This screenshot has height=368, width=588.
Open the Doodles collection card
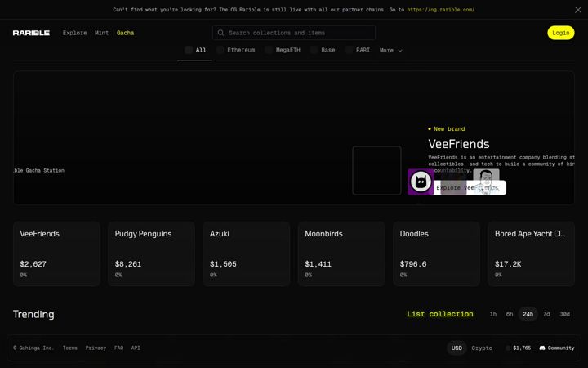436,254
